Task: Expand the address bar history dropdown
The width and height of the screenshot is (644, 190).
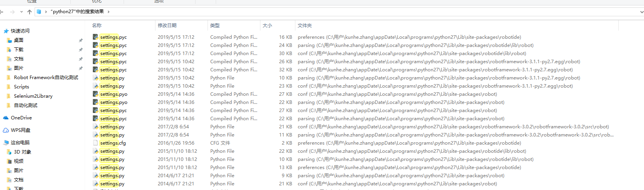Action: [641, 12]
